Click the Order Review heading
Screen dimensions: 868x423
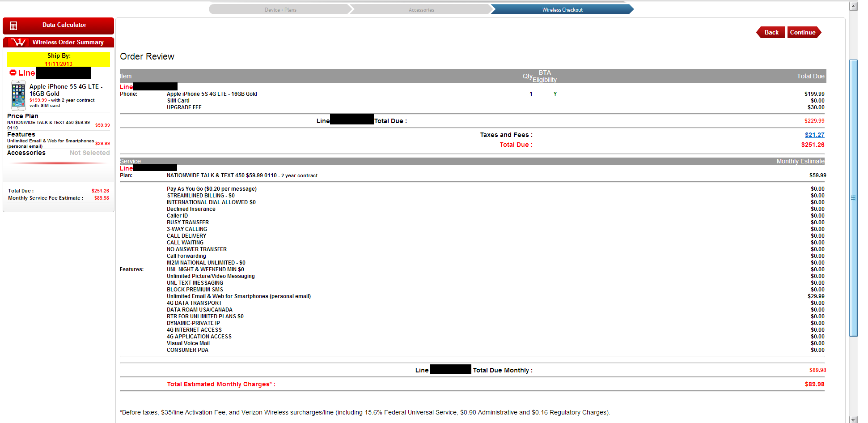147,56
